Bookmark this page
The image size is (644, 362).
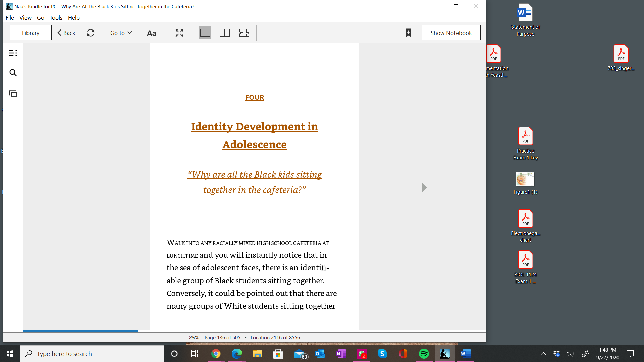(x=409, y=33)
